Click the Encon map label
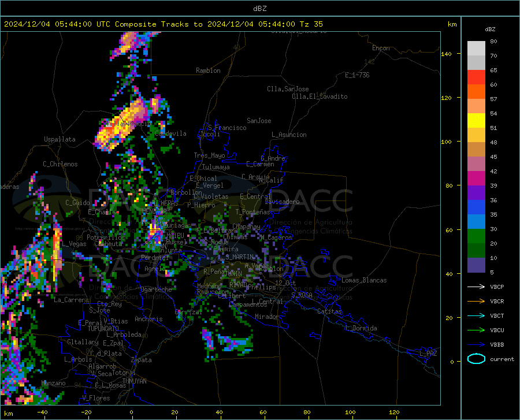The height and width of the screenshot is (420, 520). pos(381,48)
